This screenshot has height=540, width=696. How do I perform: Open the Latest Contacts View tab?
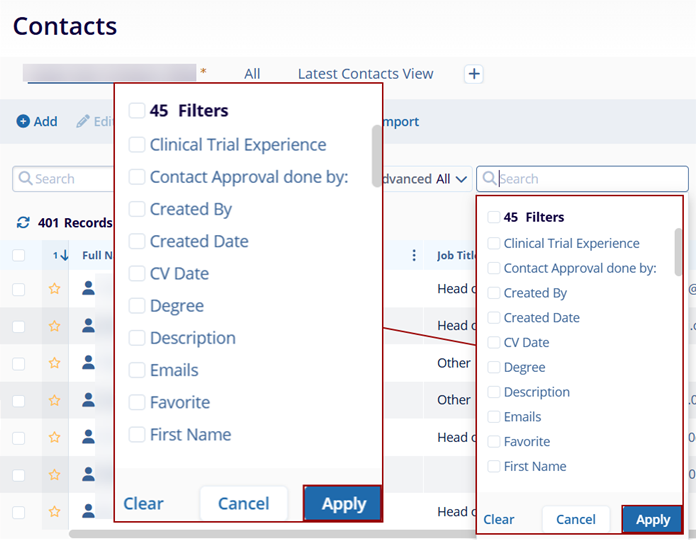pyautogui.click(x=365, y=74)
